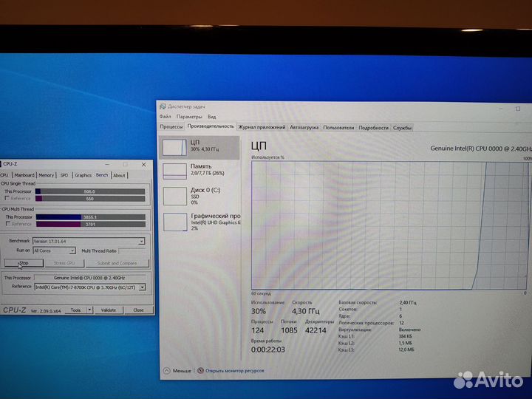Stop the running CPU-Z benchmark
Viewport: 532px width, 399px height.
coord(23,263)
